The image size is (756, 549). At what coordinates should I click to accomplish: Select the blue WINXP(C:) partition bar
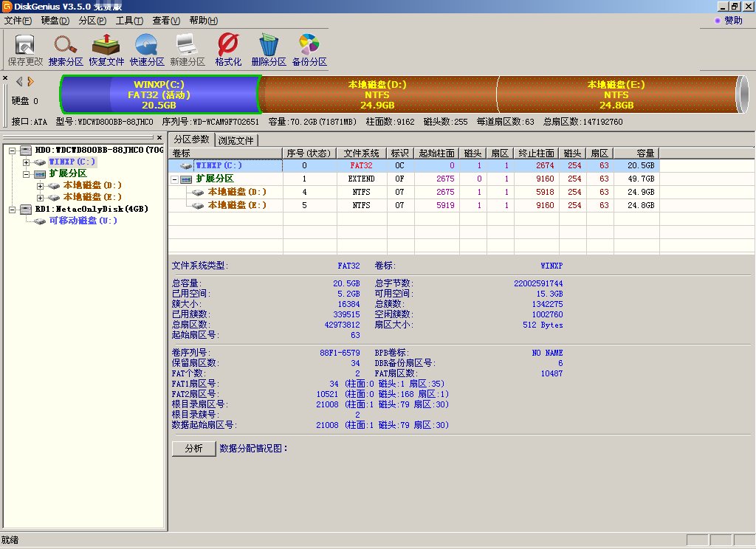[159, 94]
